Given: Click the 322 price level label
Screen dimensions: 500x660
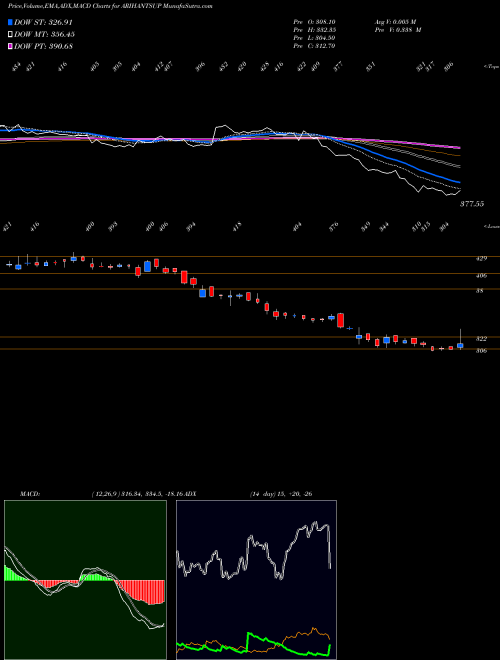Looking at the screenshot, I should [x=481, y=338].
